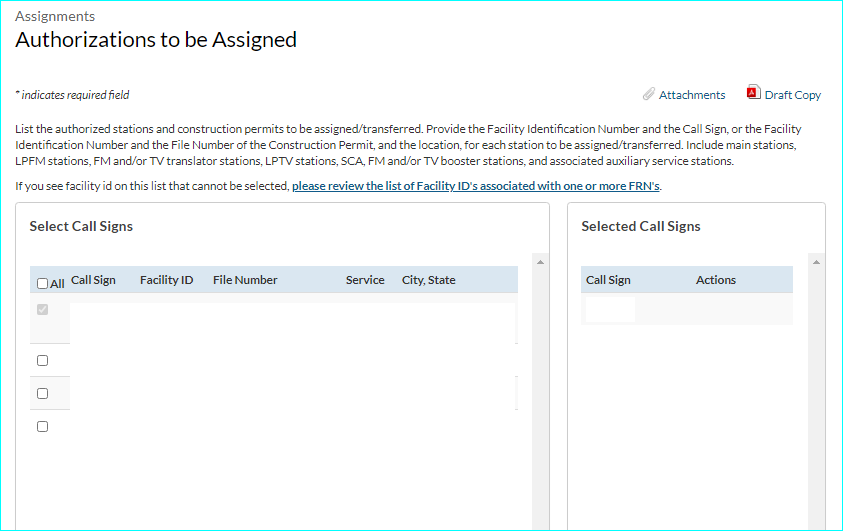843x531 pixels.
Task: Tick the last row checkbox in list
Action: coord(42,426)
